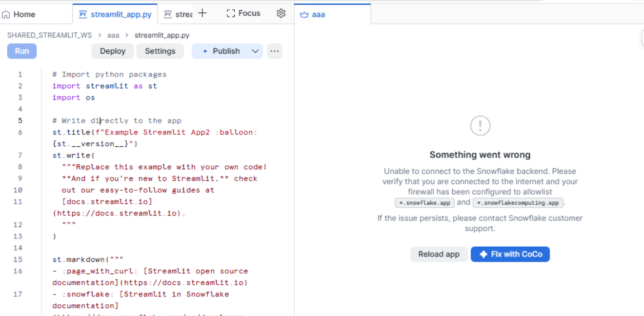The image size is (644, 316).
Task: Click the Fix with CoCo button
Action: pyautogui.click(x=510, y=254)
